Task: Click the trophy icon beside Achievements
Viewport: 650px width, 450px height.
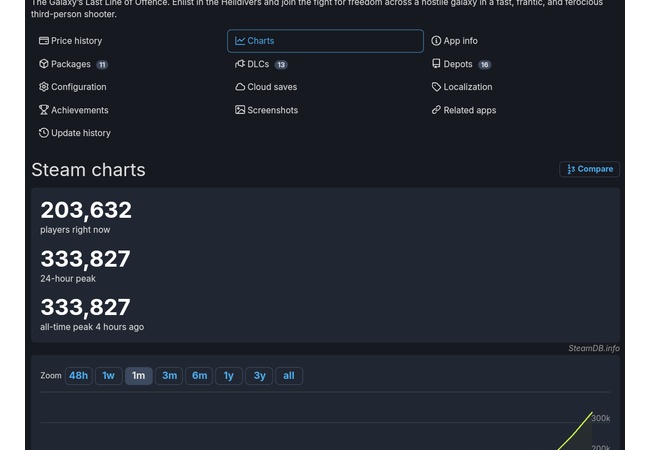Action: [44, 110]
